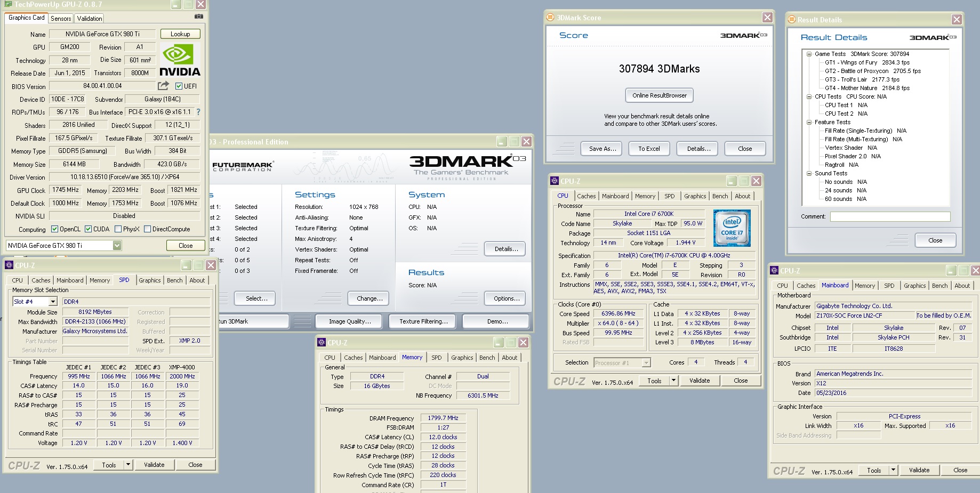Viewport: 980px width, 493px height.
Task: Collapse the Game Tests tree node
Action: tap(809, 54)
